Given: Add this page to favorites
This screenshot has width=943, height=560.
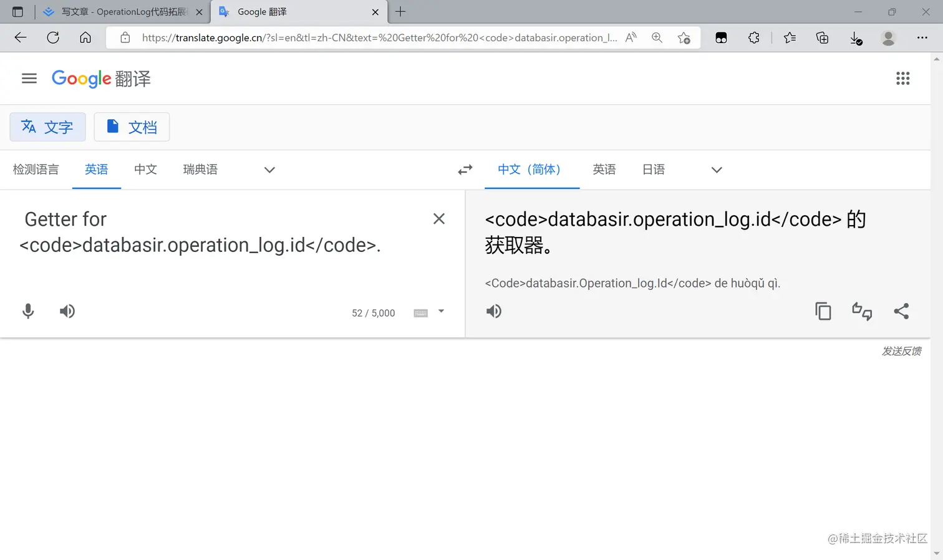Looking at the screenshot, I should point(684,38).
